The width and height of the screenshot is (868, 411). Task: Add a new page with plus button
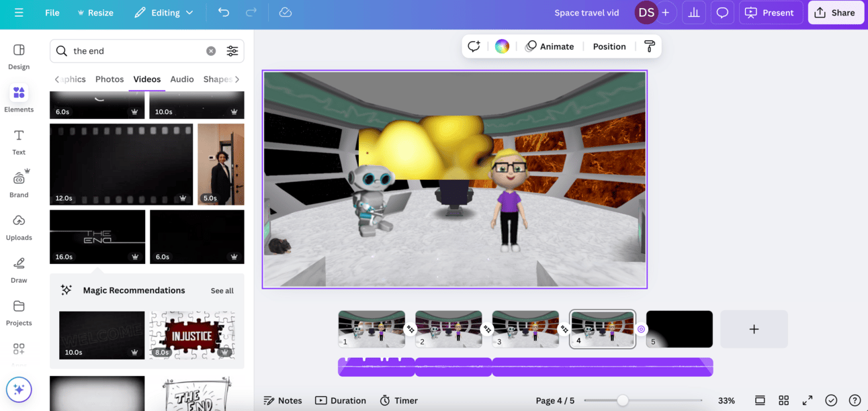tap(754, 329)
